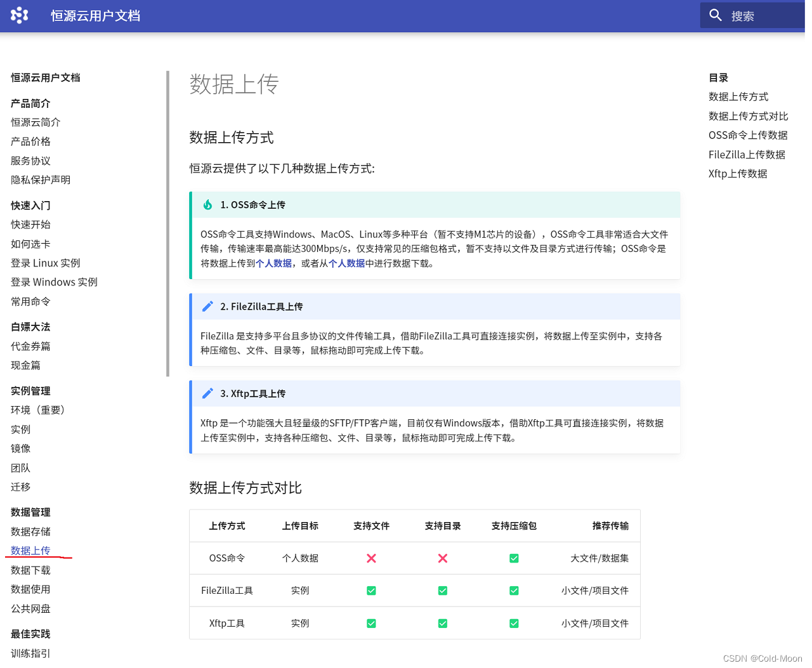Click 2. FileZilla工具上传 callout title
This screenshot has height=668, width=812.
coord(261,306)
